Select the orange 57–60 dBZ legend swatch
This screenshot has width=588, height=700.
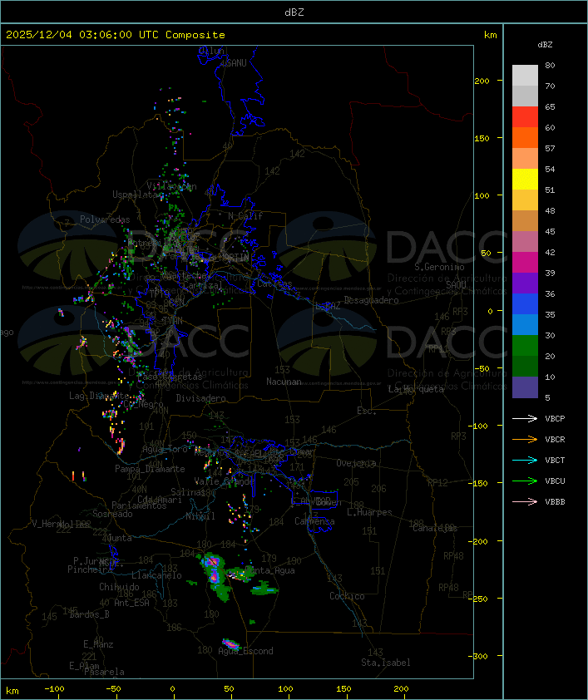(525, 137)
